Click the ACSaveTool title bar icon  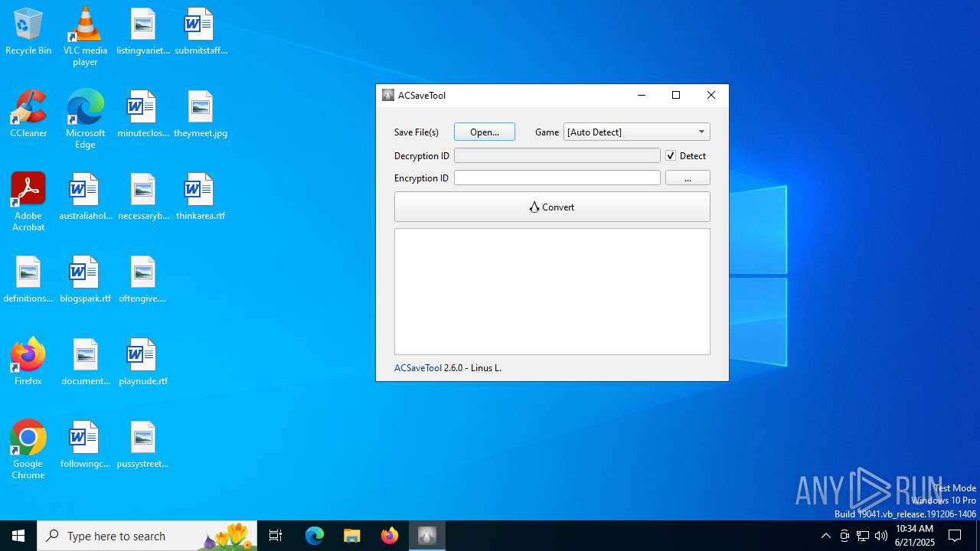click(388, 96)
